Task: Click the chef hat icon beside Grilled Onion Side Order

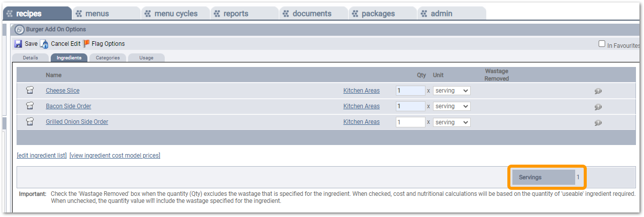Action: pyautogui.click(x=30, y=122)
